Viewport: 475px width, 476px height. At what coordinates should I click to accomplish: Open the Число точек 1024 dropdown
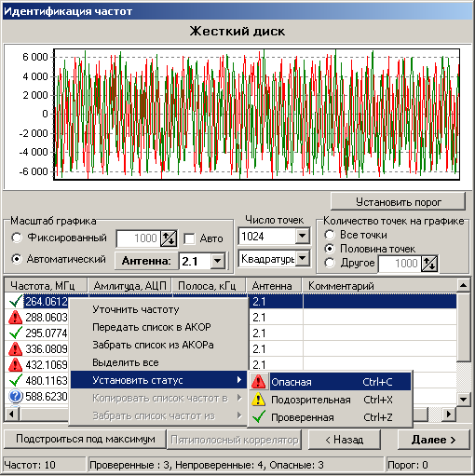pos(302,237)
